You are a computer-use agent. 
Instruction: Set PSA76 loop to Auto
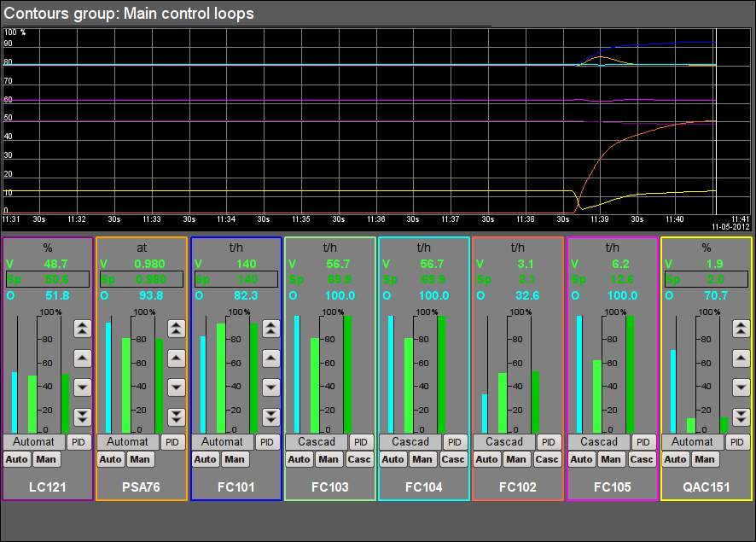[111, 459]
